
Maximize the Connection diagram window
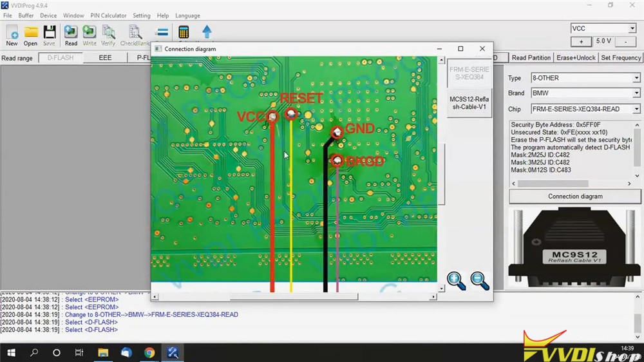460,48
